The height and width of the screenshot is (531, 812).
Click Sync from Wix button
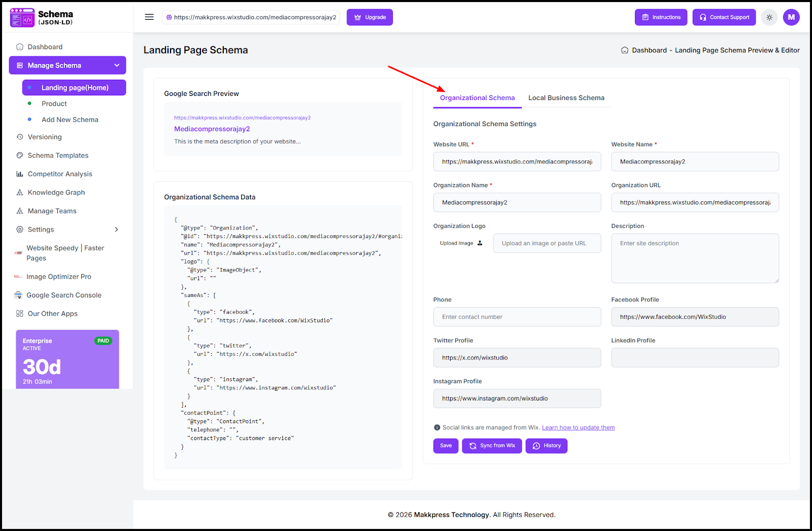(x=492, y=446)
